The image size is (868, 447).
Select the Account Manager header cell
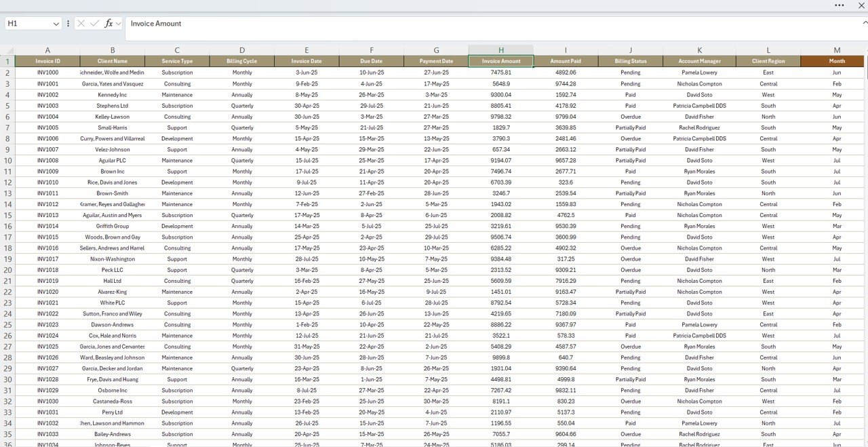(699, 61)
